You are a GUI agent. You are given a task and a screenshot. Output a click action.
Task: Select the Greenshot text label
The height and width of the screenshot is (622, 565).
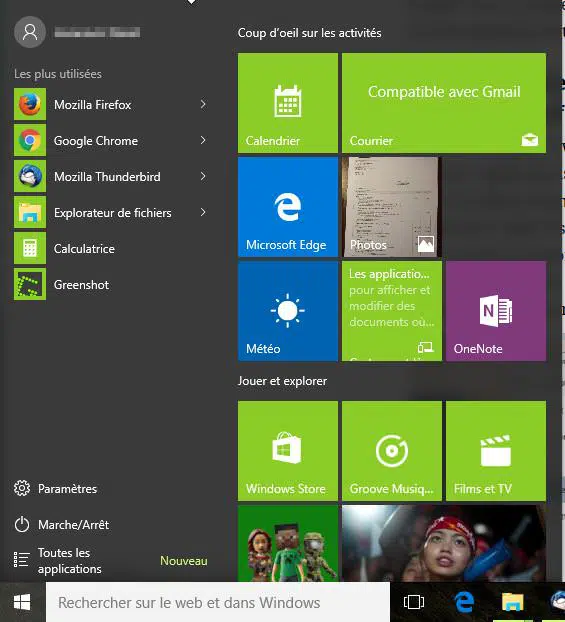(x=81, y=285)
